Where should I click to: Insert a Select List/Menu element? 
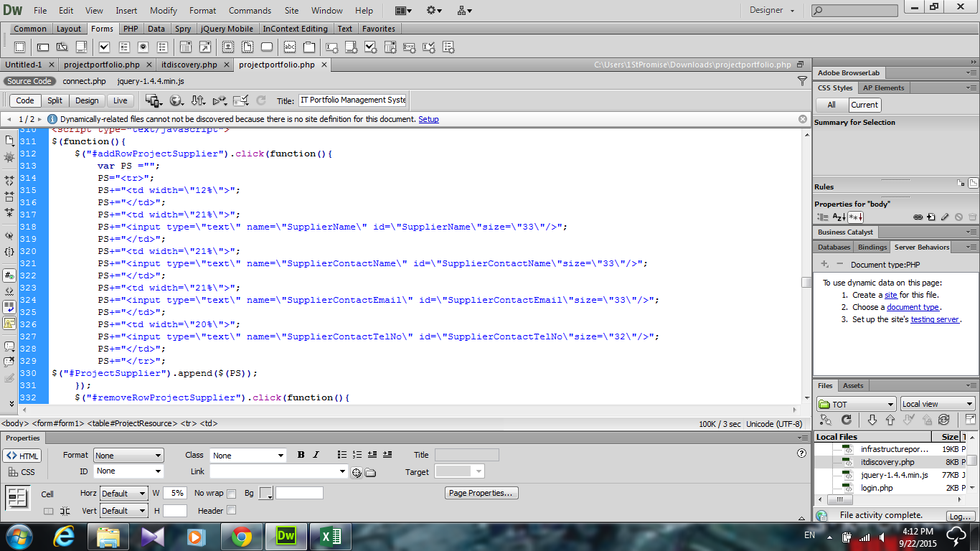(x=185, y=47)
